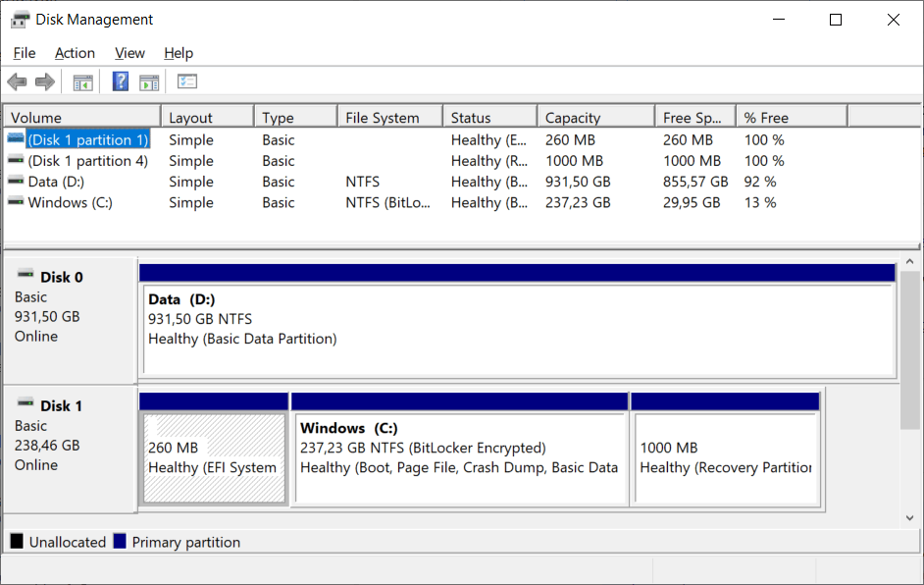This screenshot has width=924, height=585.
Task: Maximize the Disk Management window
Action: 836,20
